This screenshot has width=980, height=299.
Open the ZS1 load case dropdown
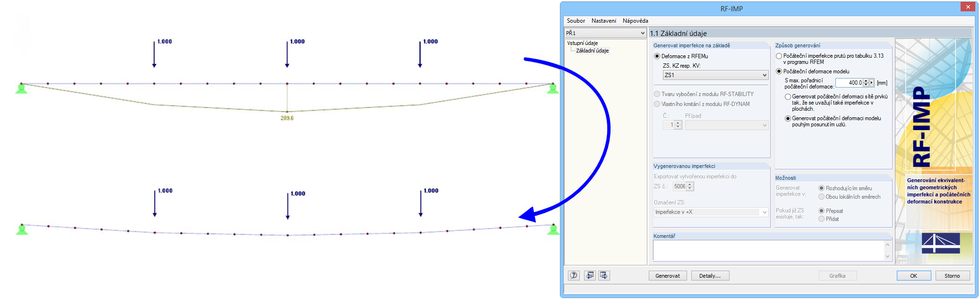coord(715,75)
